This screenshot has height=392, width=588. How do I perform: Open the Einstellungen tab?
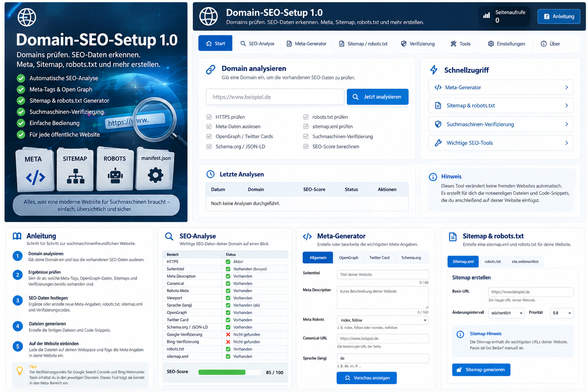tap(506, 44)
